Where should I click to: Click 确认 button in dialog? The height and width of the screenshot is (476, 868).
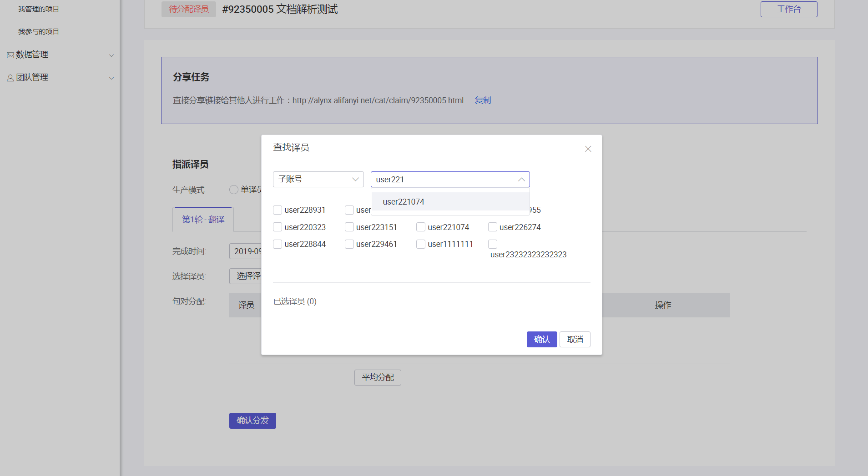coord(542,340)
